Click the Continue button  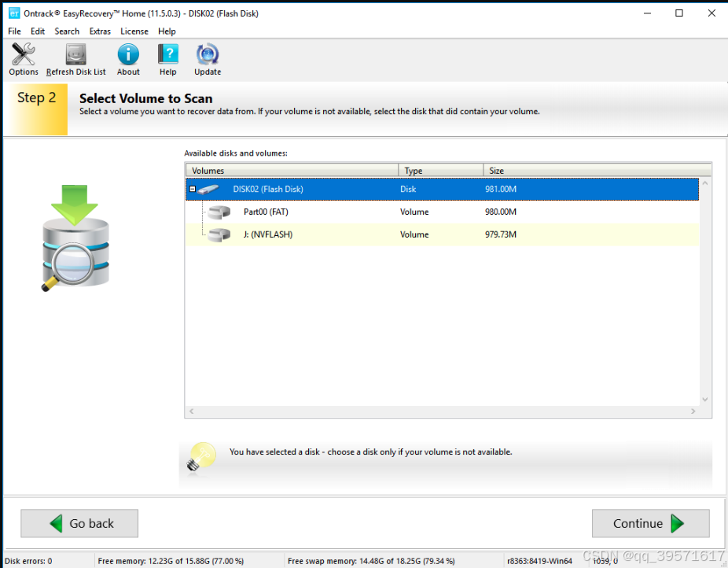point(650,523)
